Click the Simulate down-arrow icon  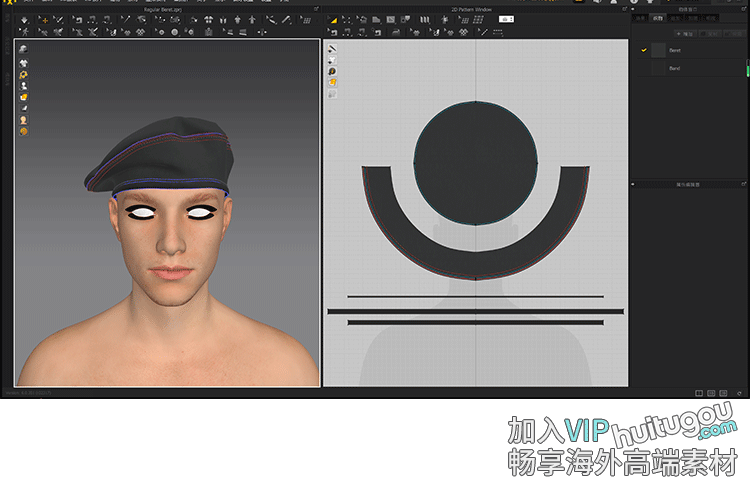pos(24,20)
